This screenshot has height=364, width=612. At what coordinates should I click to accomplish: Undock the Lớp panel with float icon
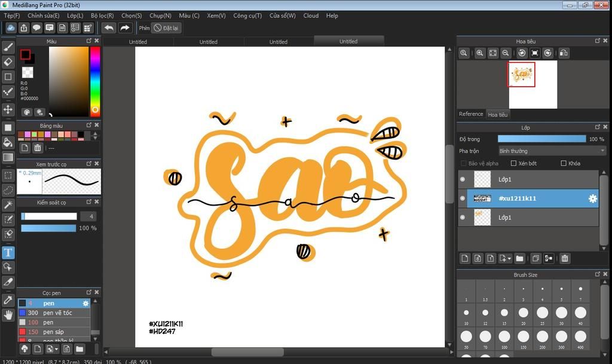click(x=598, y=127)
